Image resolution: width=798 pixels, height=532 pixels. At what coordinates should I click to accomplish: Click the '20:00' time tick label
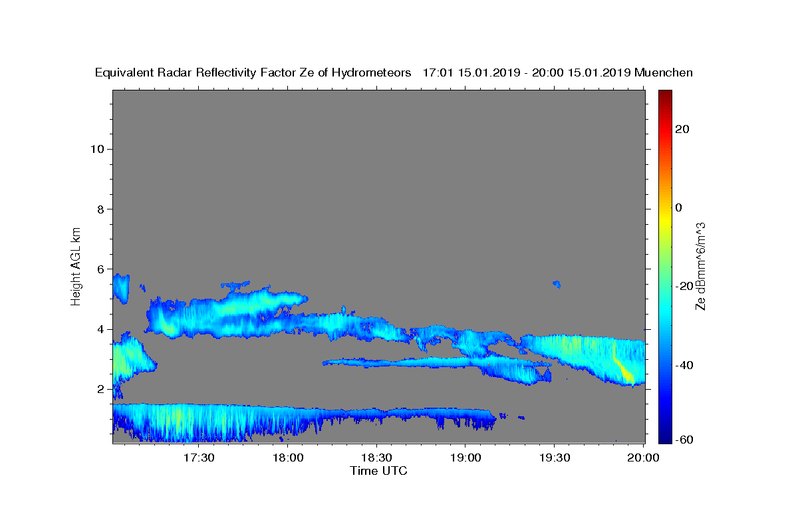[x=643, y=458]
